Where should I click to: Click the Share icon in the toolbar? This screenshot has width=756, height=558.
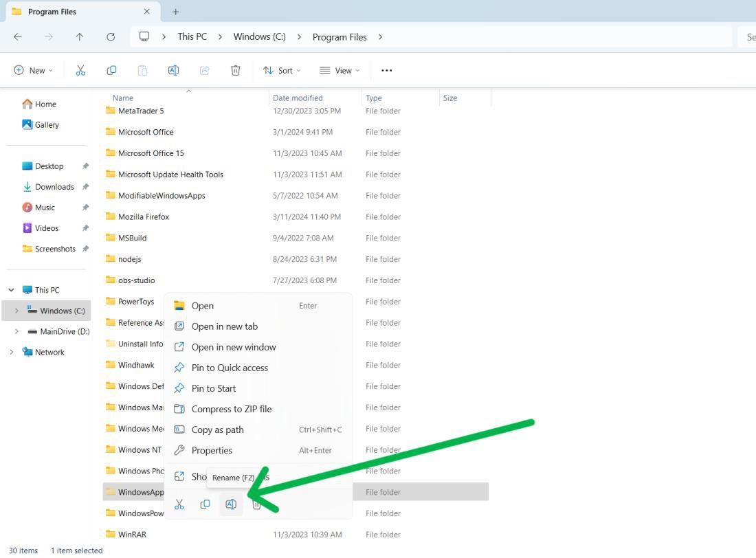[x=204, y=70]
